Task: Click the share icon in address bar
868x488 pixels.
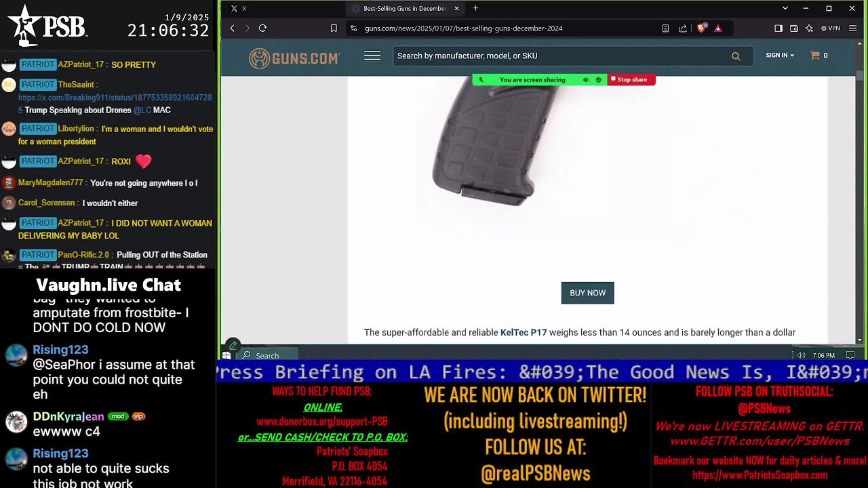Action: (683, 28)
